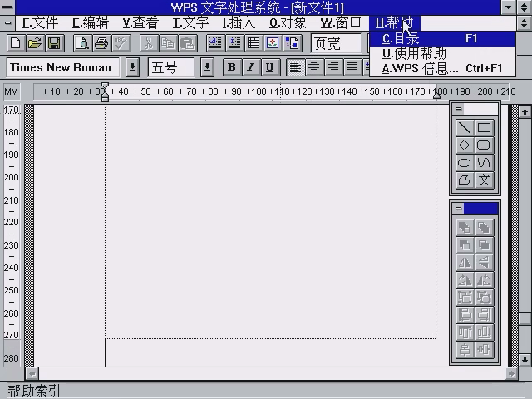Run the ABC spell check icon
Viewport: 532px width, 399px height.
(x=121, y=43)
